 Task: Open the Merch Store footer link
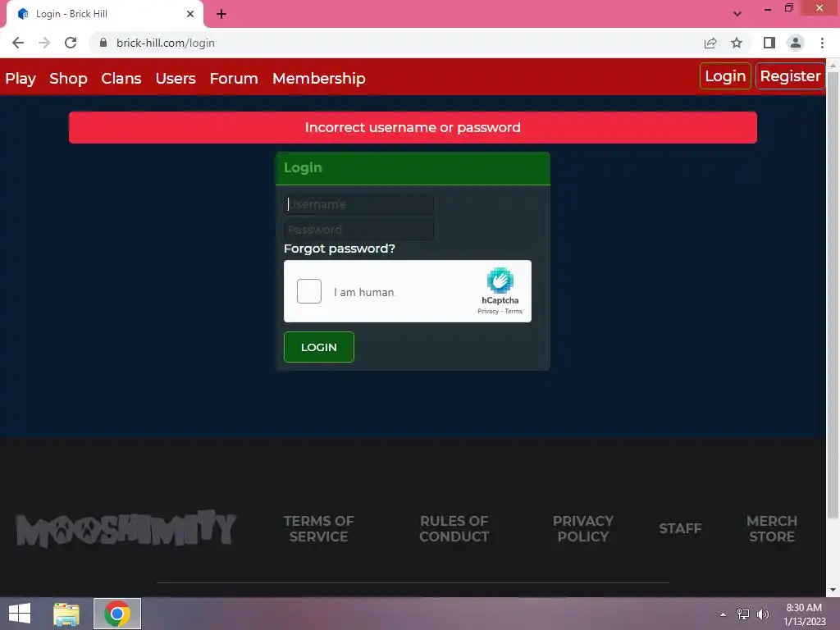771,529
